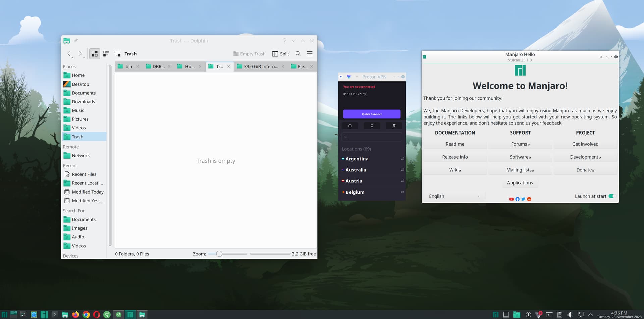Switch Dolphin to detailed list view
The image size is (644, 319).
pyautogui.click(x=106, y=53)
